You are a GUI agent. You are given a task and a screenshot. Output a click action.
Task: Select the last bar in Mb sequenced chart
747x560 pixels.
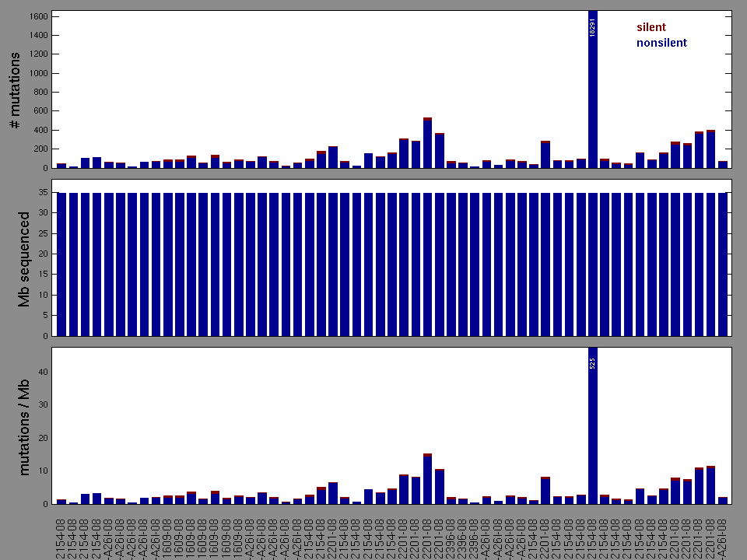[x=723, y=264]
